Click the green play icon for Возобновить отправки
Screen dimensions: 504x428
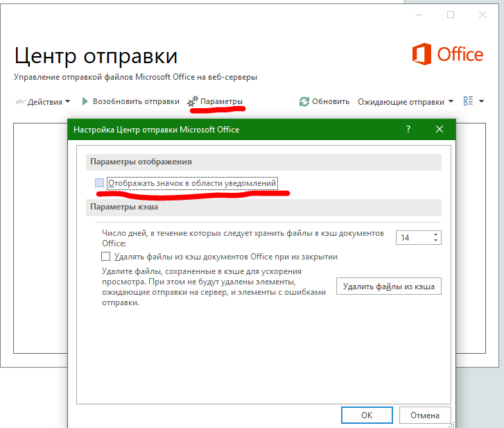(85, 101)
